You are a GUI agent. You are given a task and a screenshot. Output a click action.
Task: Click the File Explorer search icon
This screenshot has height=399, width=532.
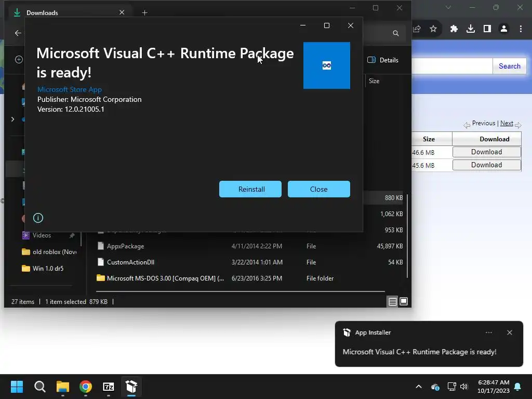(395, 33)
